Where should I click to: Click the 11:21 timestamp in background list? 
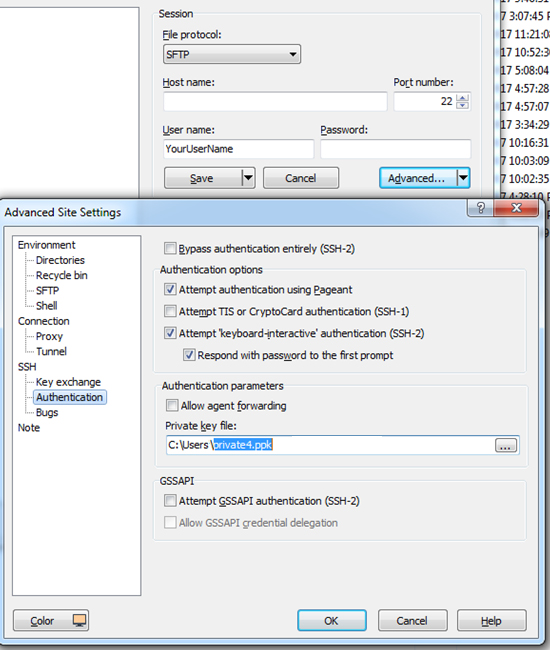click(524, 34)
